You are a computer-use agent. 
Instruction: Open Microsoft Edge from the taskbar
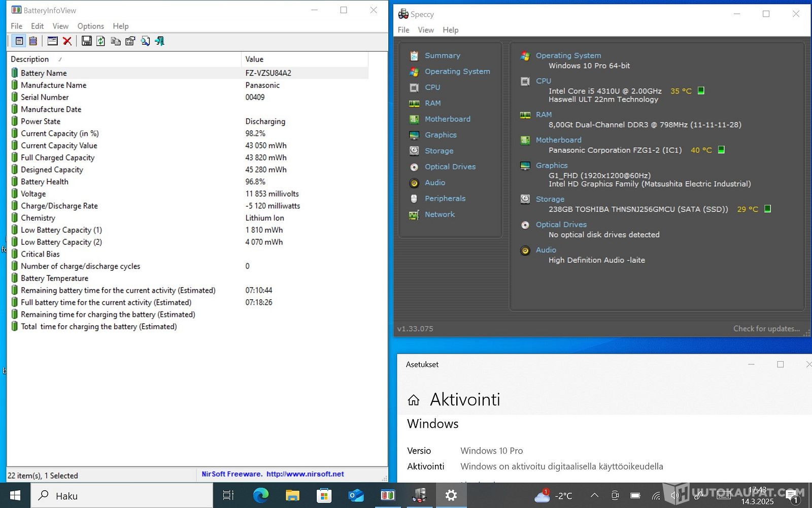pos(260,495)
